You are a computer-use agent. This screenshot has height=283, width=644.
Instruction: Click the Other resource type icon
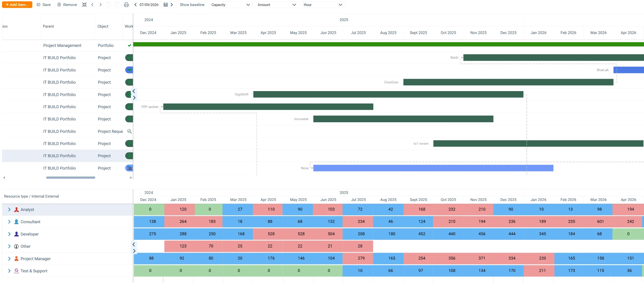pos(16,246)
